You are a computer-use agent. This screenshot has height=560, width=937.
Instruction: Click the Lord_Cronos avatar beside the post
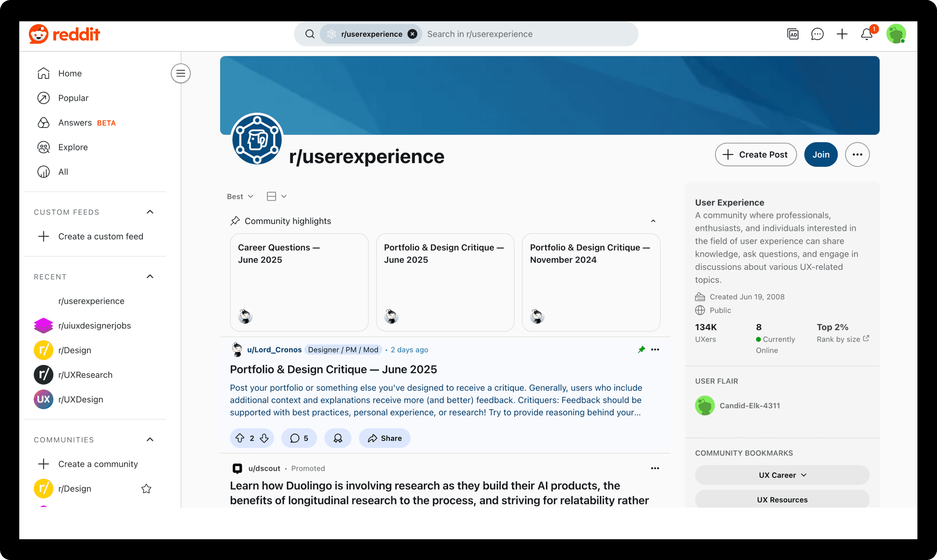(237, 350)
